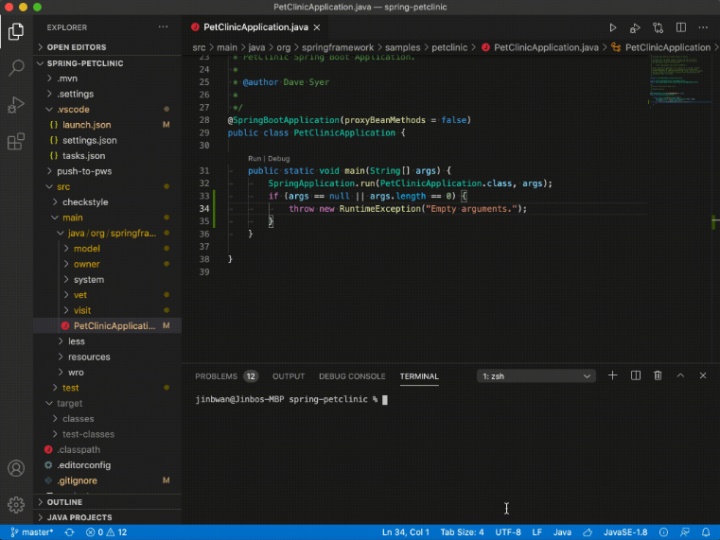The height and width of the screenshot is (540, 720).
Task: Open the .classpath file in explorer
Action: 79,450
